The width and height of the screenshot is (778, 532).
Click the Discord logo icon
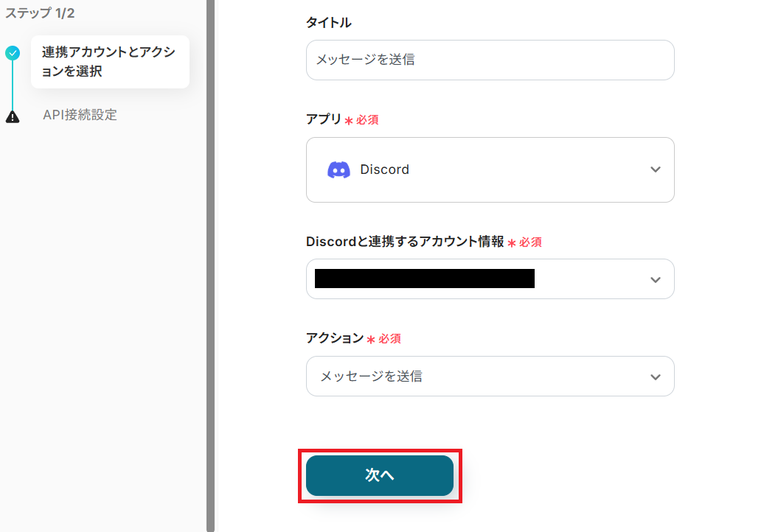(338, 169)
